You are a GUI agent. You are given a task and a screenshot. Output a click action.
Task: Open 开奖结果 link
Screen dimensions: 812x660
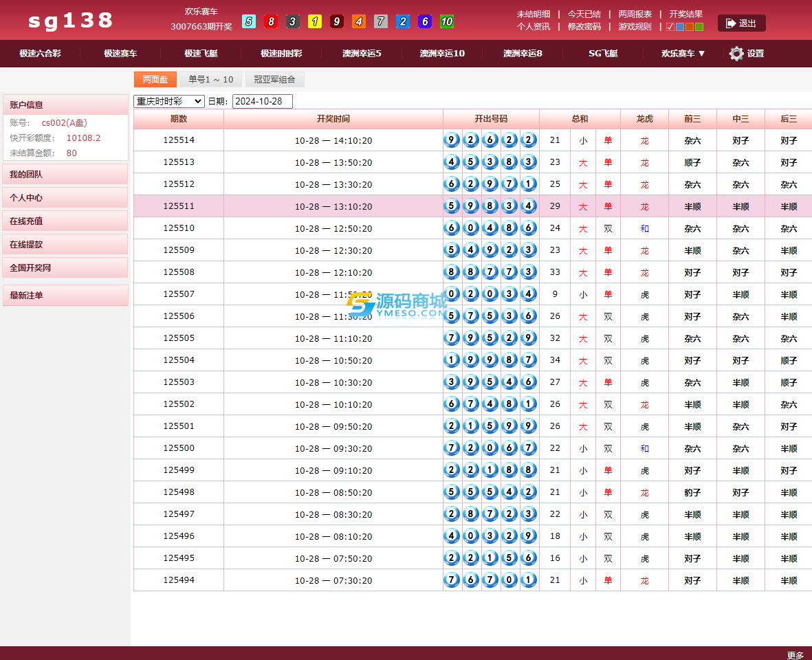click(x=685, y=14)
